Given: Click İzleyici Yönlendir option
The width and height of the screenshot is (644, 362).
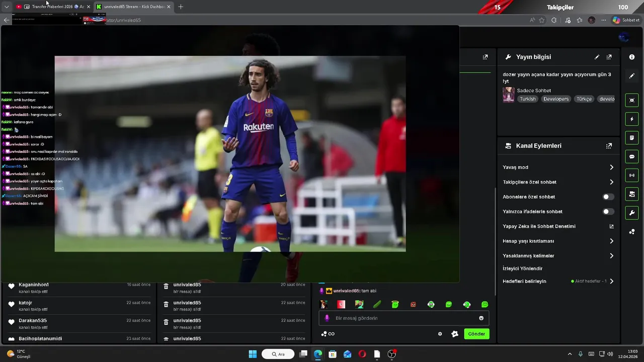Looking at the screenshot, I should tap(523, 268).
